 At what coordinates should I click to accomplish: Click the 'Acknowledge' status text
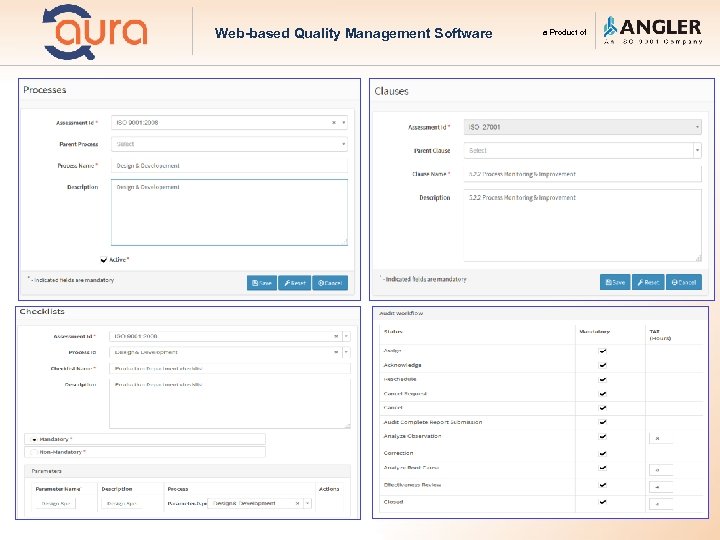402,365
